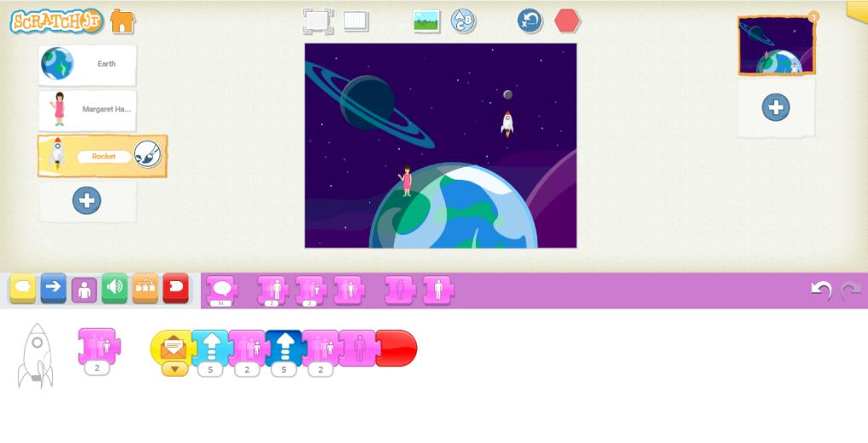The height and width of the screenshot is (443, 868).
Task: Select the green Sound blocks category
Action: (115, 288)
